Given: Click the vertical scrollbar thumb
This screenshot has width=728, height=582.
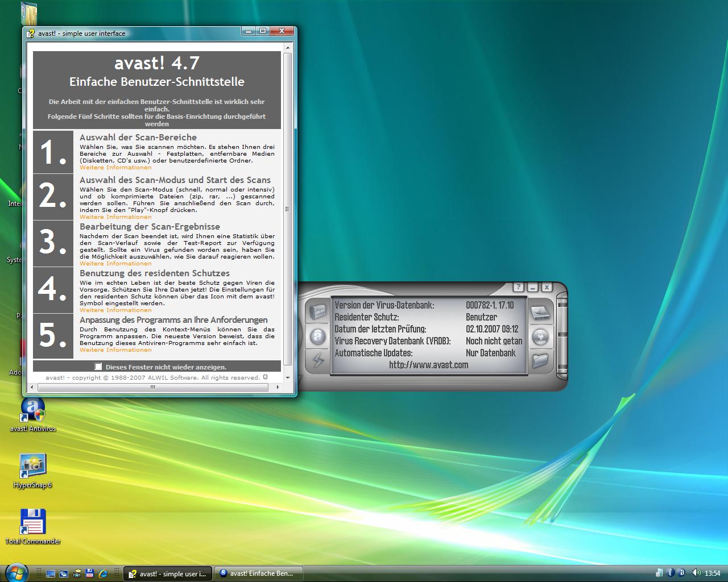Looking at the screenshot, I should (287, 209).
